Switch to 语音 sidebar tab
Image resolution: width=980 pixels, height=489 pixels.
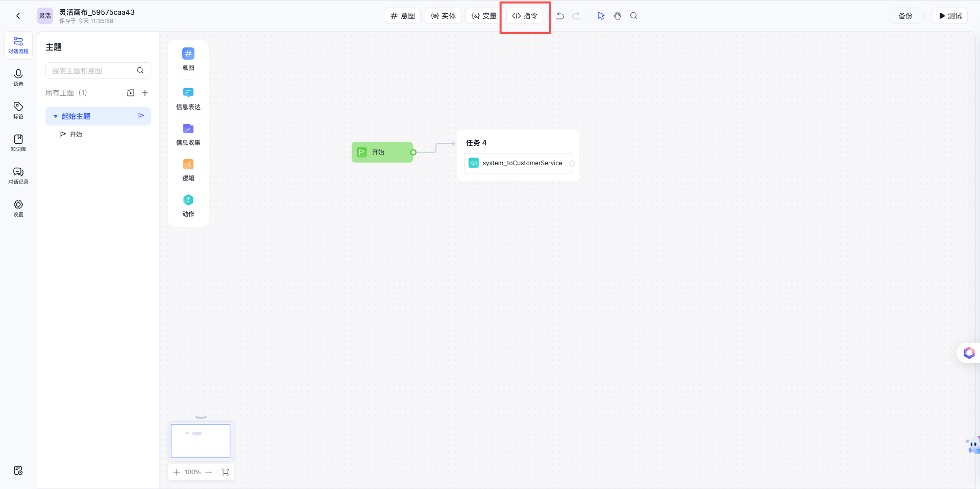pyautogui.click(x=18, y=78)
